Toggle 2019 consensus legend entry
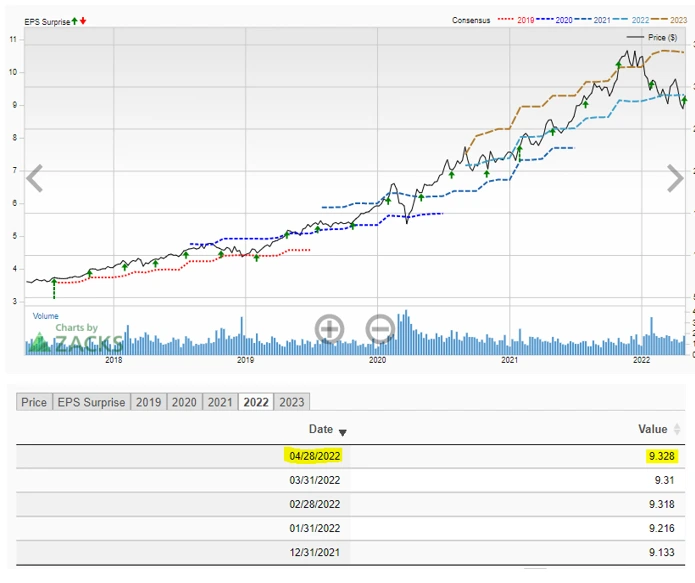 coord(516,20)
